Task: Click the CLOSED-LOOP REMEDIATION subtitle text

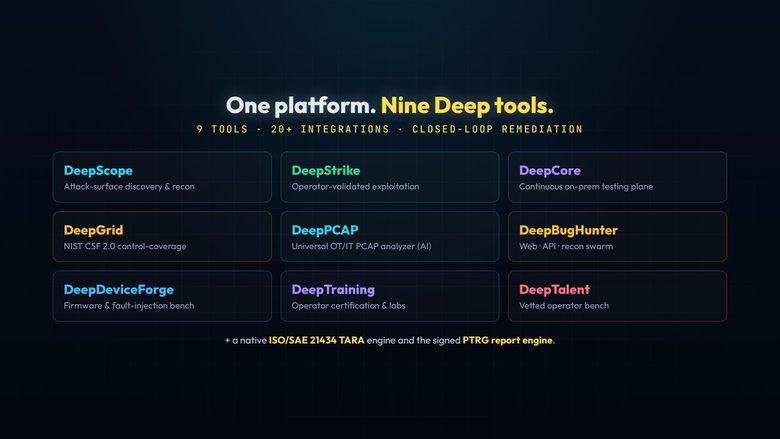Action: pos(497,129)
